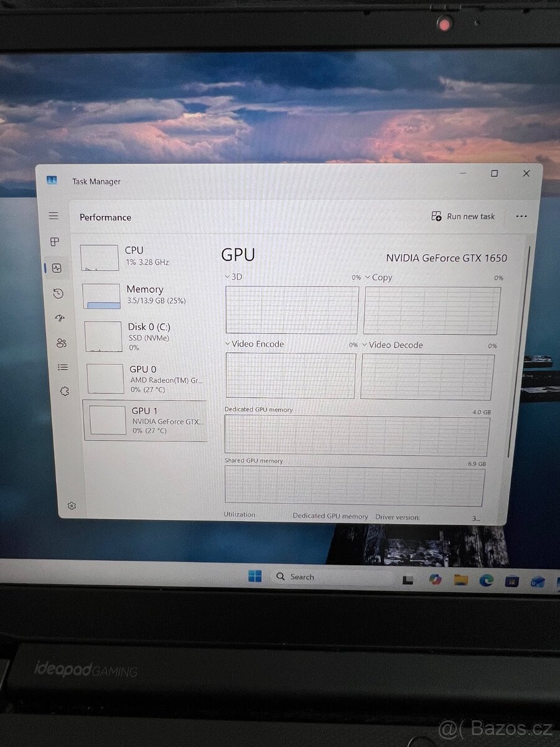Open Task Manager Settings gear

coord(72,505)
